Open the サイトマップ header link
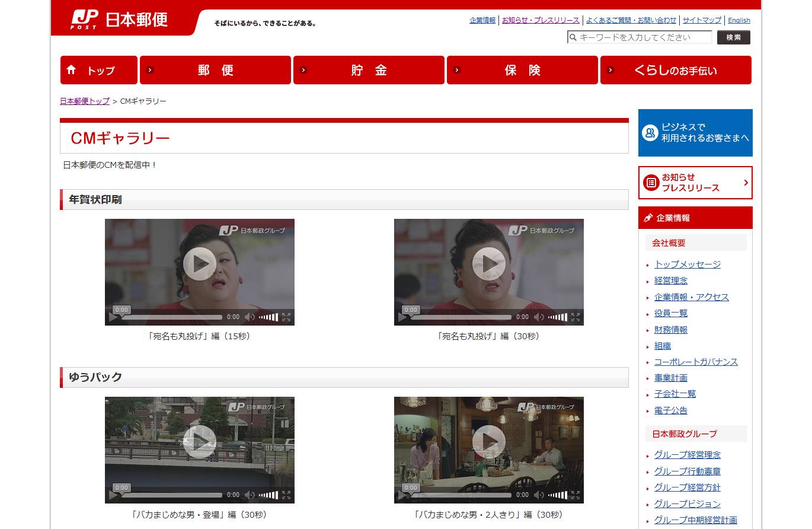812x529 pixels. click(x=702, y=20)
